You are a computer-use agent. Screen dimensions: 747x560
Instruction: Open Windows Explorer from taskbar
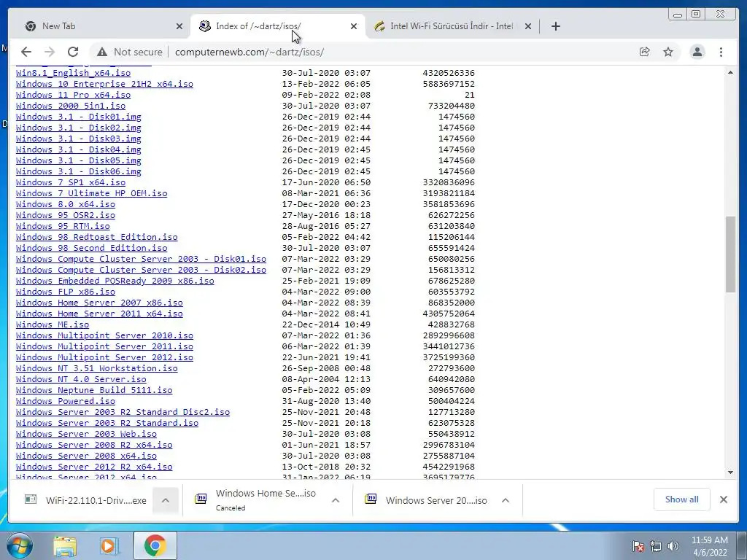tap(65, 545)
